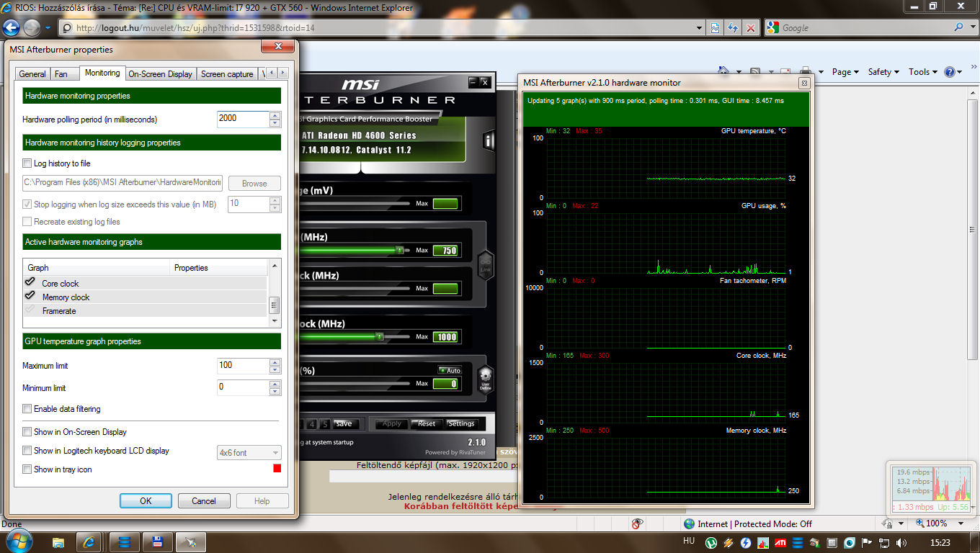Open recent pages dropdown beside Forward button

tap(48, 28)
